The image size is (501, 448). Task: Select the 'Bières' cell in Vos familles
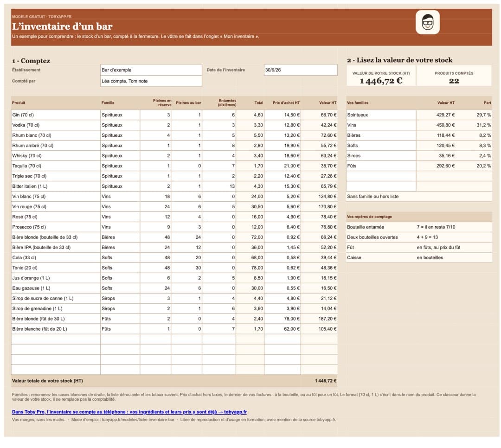click(381, 135)
